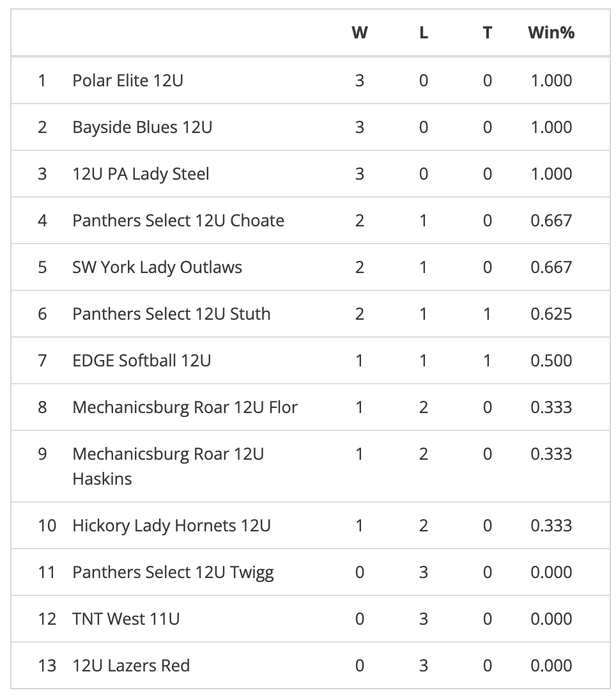Open Mechanicsburg Roar 12U Flor
The height and width of the screenshot is (697, 616).
pos(185,407)
